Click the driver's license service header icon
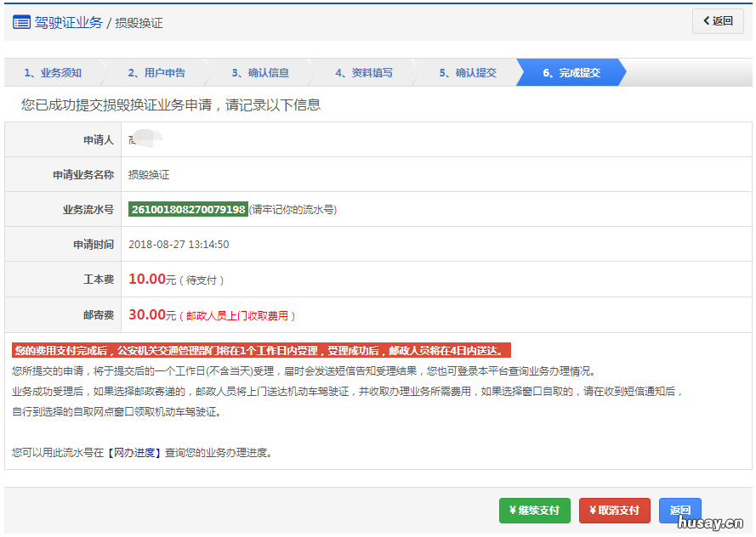 23,22
